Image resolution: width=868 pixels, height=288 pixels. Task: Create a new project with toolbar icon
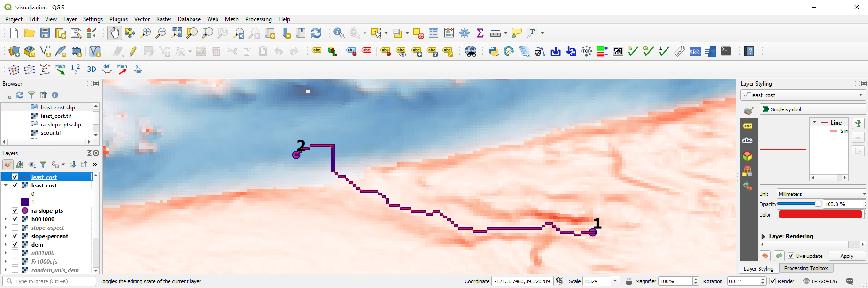click(x=14, y=33)
